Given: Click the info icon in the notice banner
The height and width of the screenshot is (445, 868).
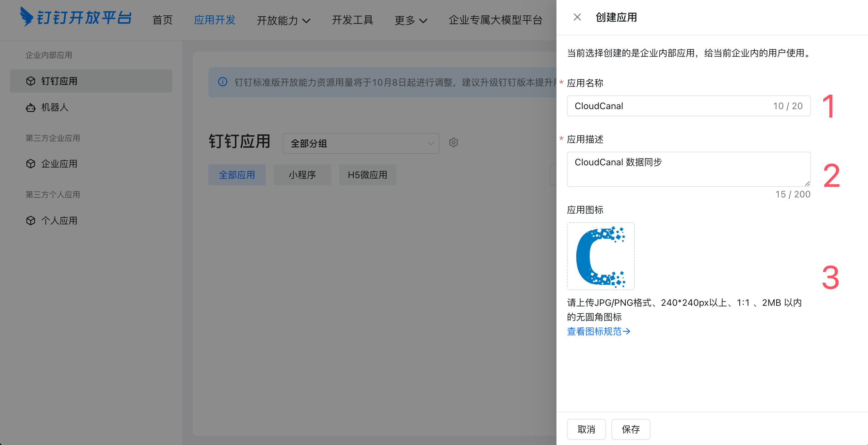Looking at the screenshot, I should tap(222, 82).
